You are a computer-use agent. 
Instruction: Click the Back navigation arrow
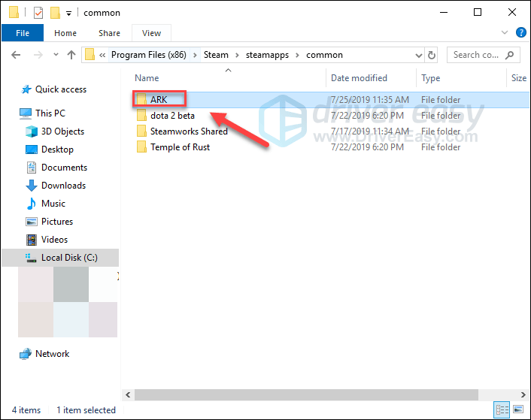[x=15, y=55]
